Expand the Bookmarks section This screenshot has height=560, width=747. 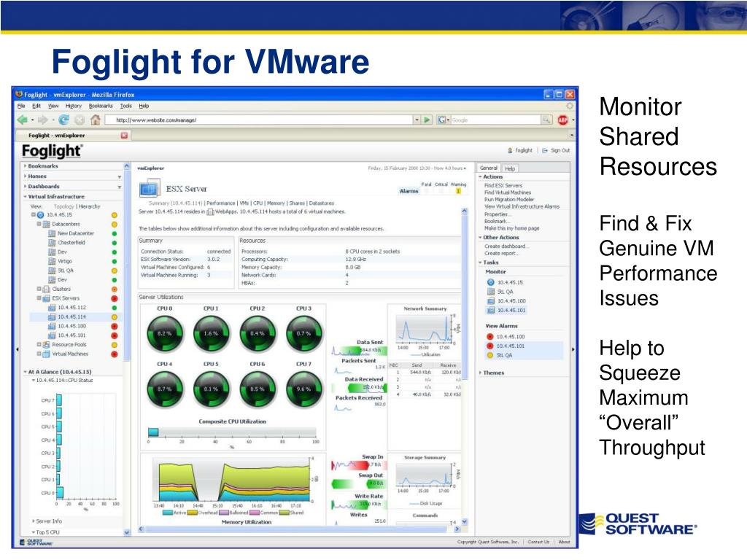coord(26,166)
